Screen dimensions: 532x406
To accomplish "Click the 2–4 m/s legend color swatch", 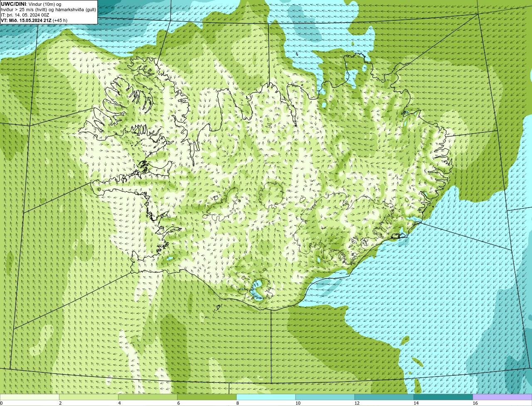I will click(89, 397).
